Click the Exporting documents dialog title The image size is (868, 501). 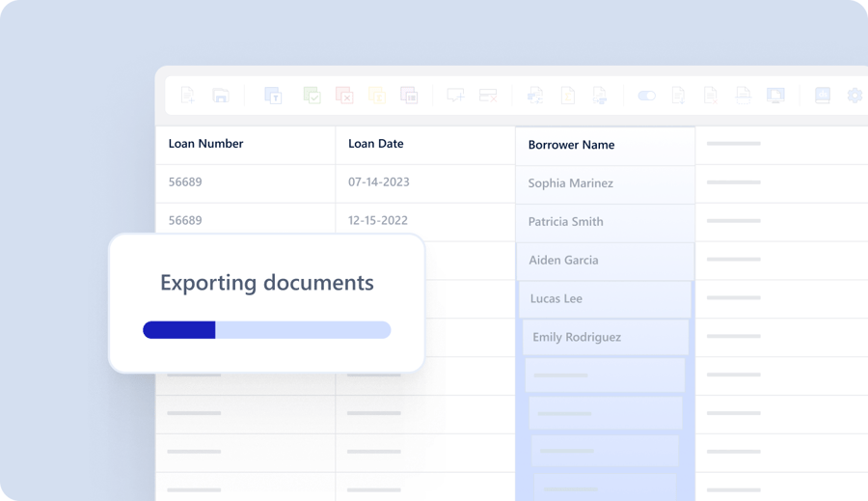click(x=267, y=283)
